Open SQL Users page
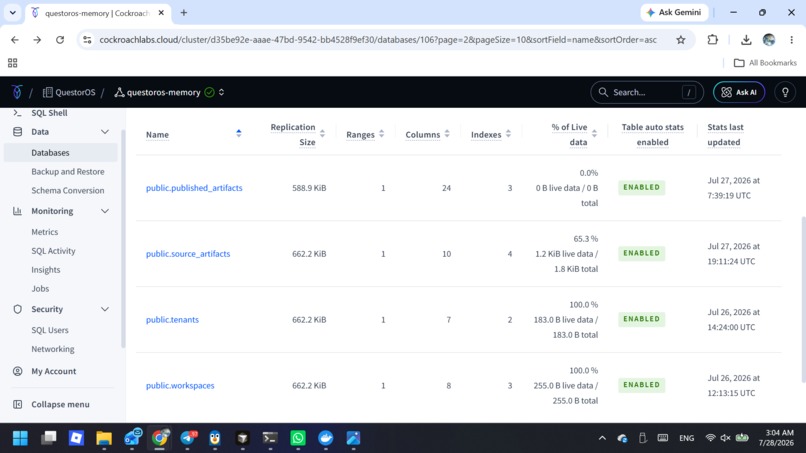Image resolution: width=806 pixels, height=453 pixels. [49, 330]
